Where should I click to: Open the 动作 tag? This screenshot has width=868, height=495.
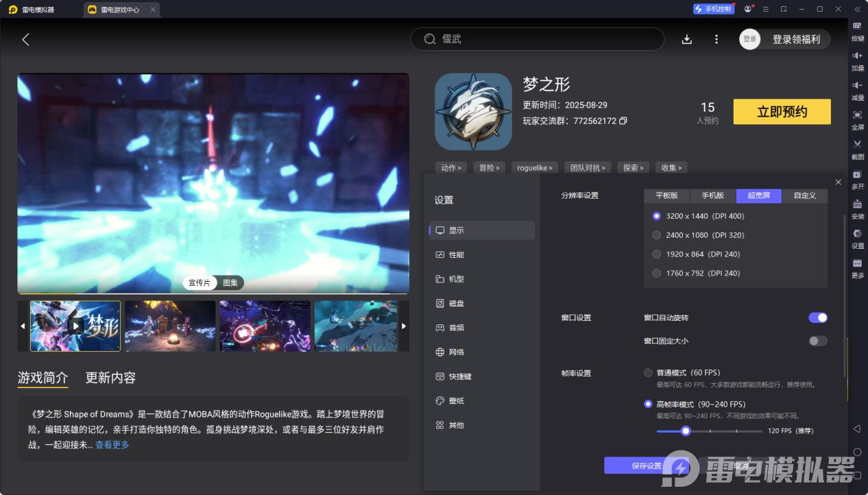click(x=450, y=167)
